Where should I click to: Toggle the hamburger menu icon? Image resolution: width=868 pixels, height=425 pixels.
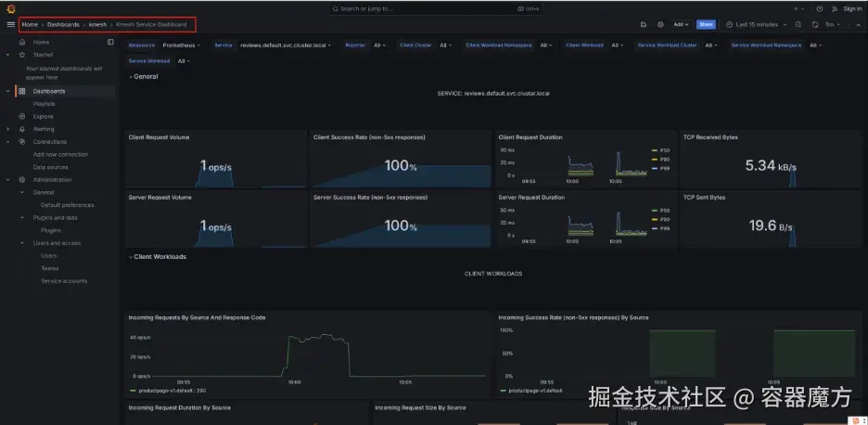pyautogui.click(x=10, y=24)
